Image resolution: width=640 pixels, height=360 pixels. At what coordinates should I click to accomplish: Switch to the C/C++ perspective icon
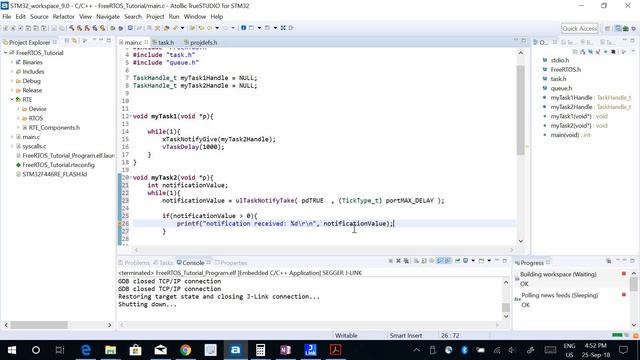click(618, 28)
